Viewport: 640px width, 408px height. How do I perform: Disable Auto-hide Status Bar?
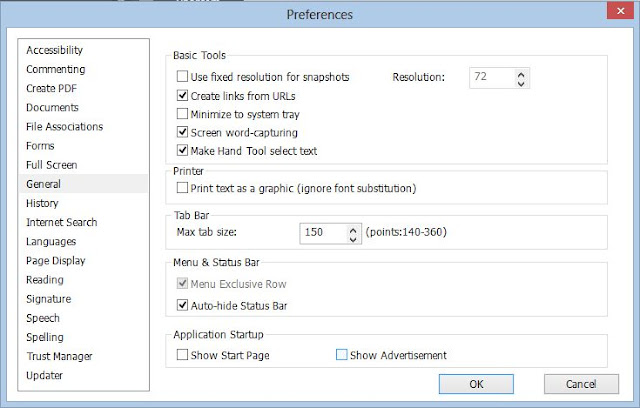pos(182,305)
